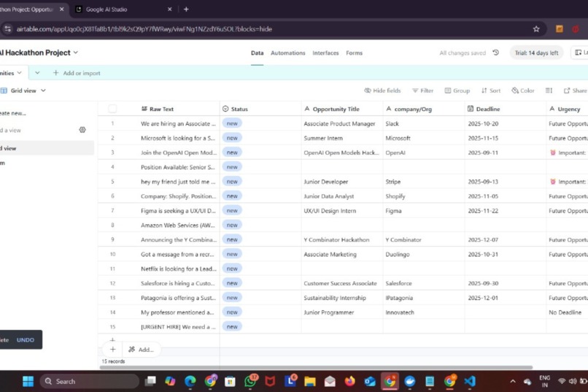
Task: Select cell 'Junior Developer'
Action: tap(342, 182)
